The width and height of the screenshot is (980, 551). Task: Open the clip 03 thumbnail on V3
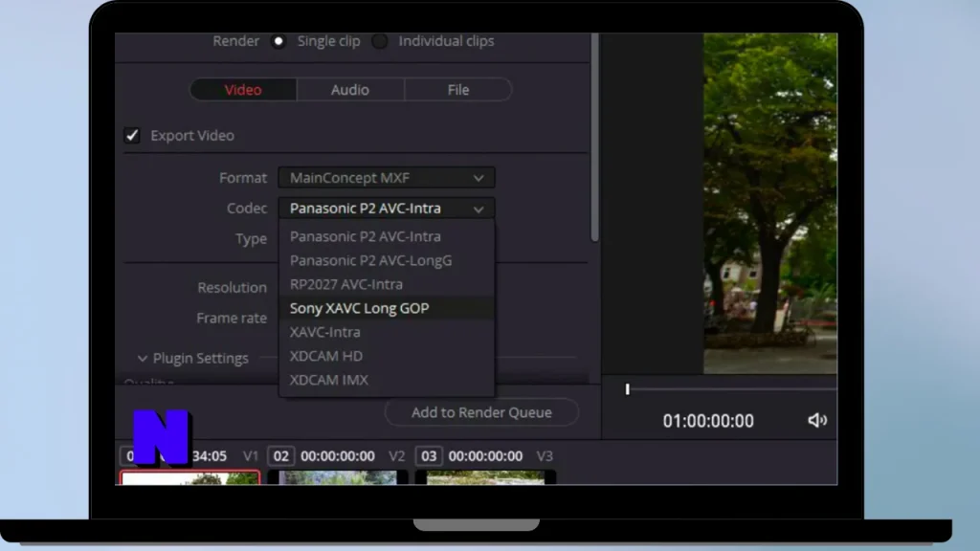pyautogui.click(x=485, y=478)
